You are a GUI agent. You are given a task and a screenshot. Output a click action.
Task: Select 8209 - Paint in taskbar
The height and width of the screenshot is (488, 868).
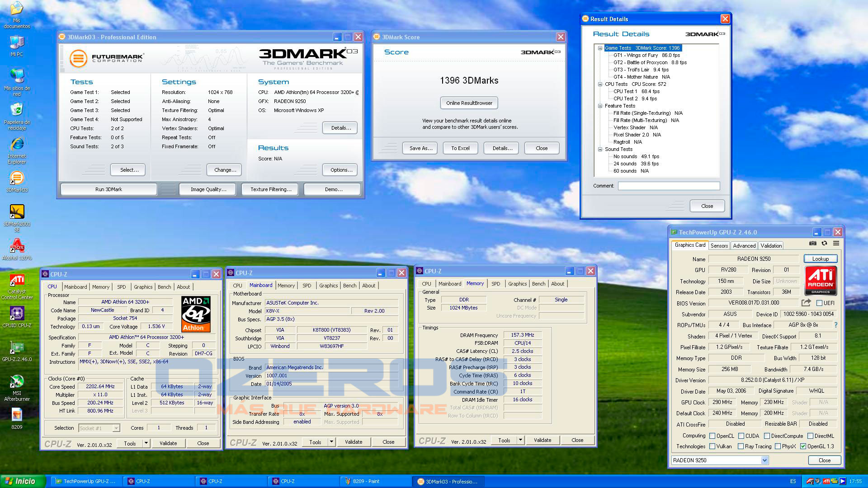coord(375,482)
